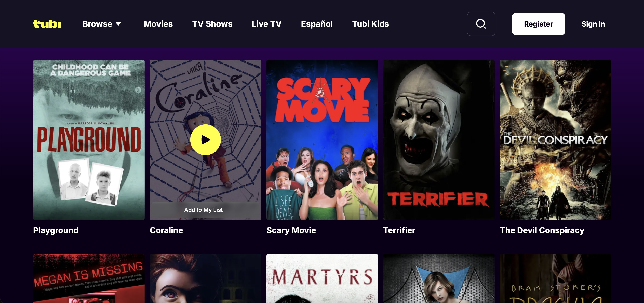
Task: Open Tubi Kids section
Action: (370, 24)
